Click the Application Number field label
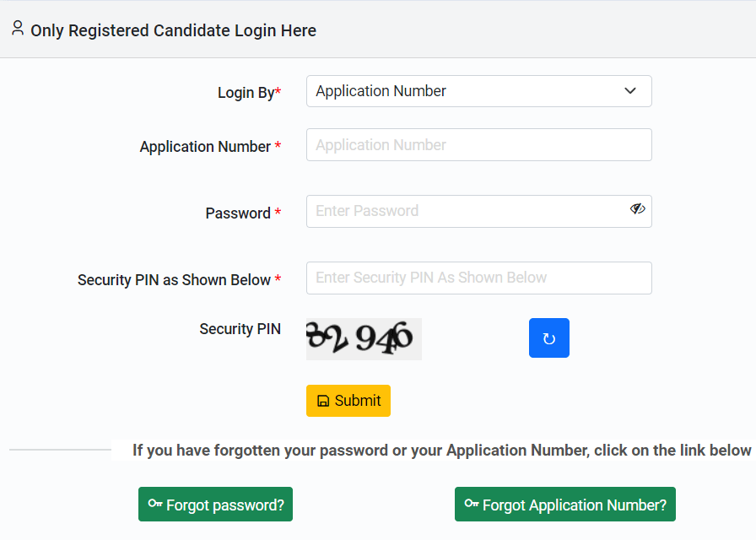This screenshot has height=540, width=756. [205, 147]
